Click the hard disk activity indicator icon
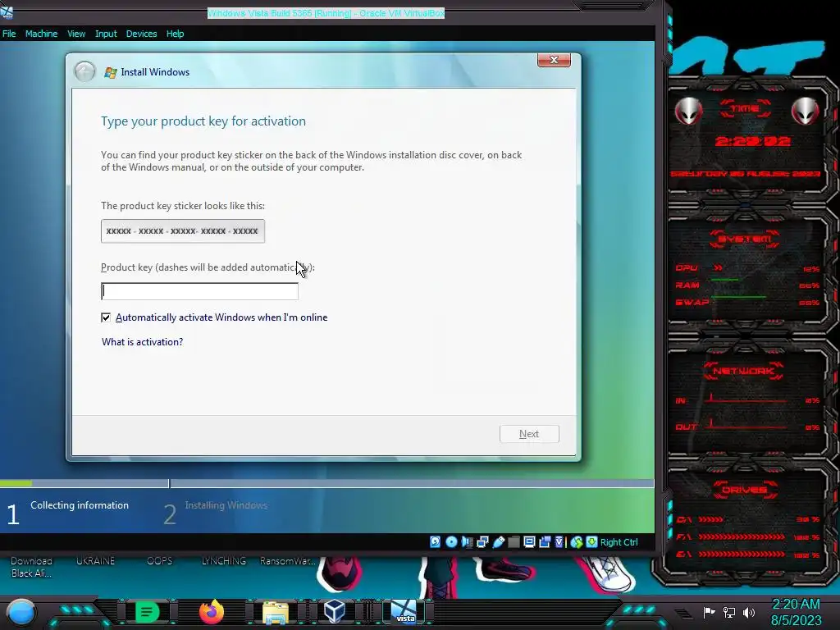 (435, 542)
